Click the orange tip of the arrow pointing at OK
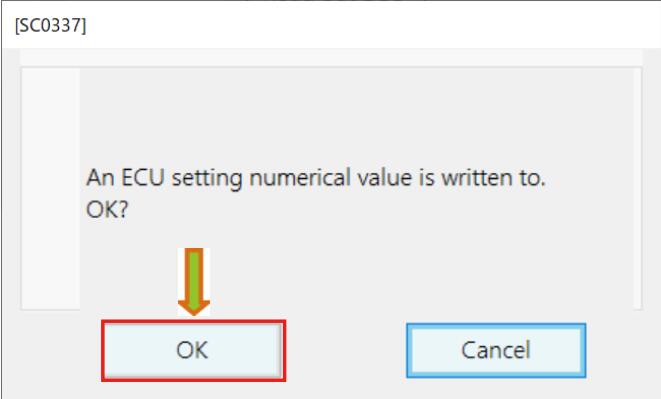661x399 pixels. click(x=194, y=308)
